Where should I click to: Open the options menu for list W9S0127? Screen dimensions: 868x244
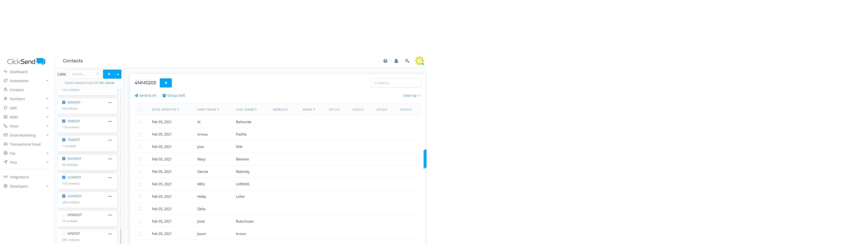click(x=110, y=215)
